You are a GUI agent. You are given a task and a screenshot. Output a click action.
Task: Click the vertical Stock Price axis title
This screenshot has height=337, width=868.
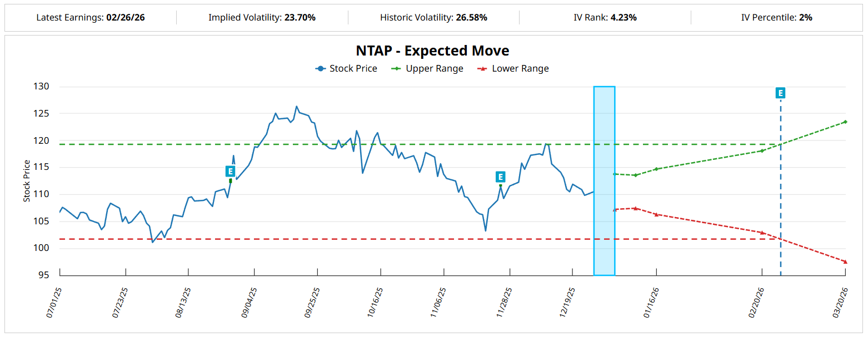pos(27,181)
